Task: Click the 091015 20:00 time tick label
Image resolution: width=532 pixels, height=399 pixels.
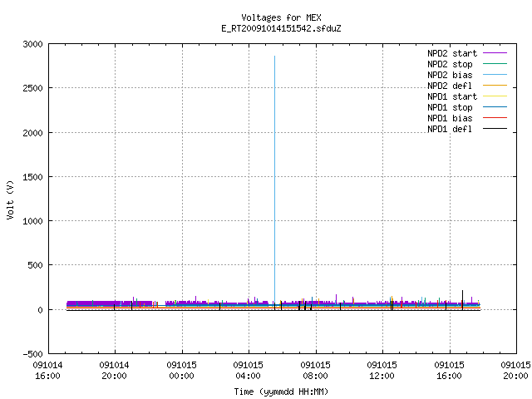Action: (515, 371)
